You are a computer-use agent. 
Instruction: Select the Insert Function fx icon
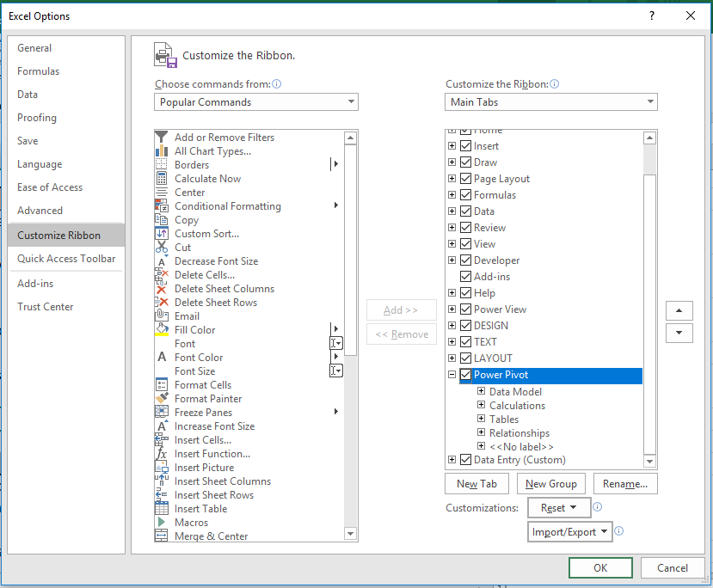point(162,454)
